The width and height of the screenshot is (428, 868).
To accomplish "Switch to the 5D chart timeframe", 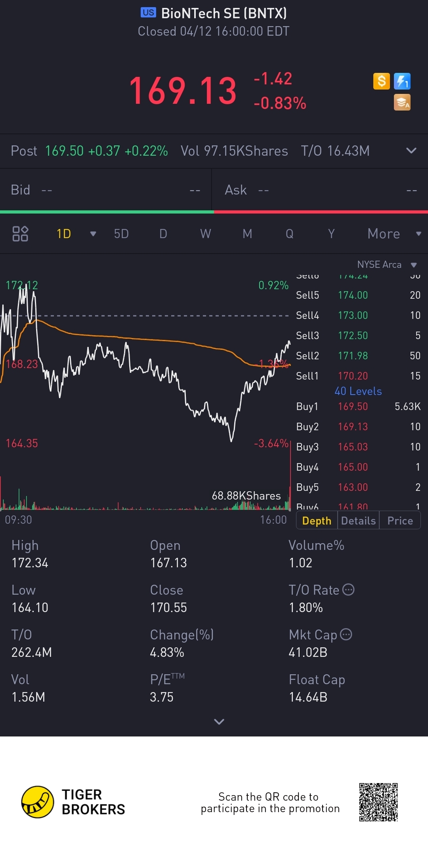I will pos(121,234).
